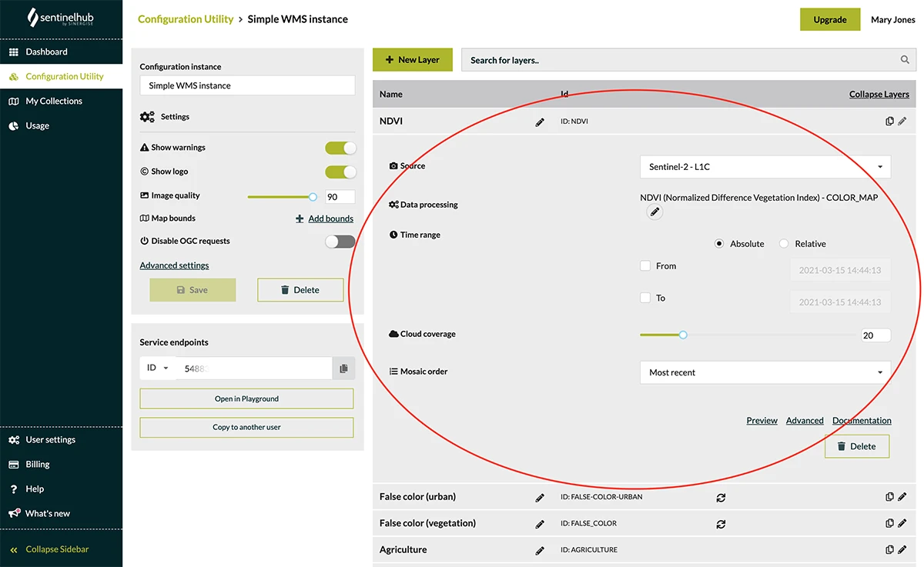The height and width of the screenshot is (567, 924).
Task: Edit False color (vegetation) ID pencil
Action: coord(902,523)
